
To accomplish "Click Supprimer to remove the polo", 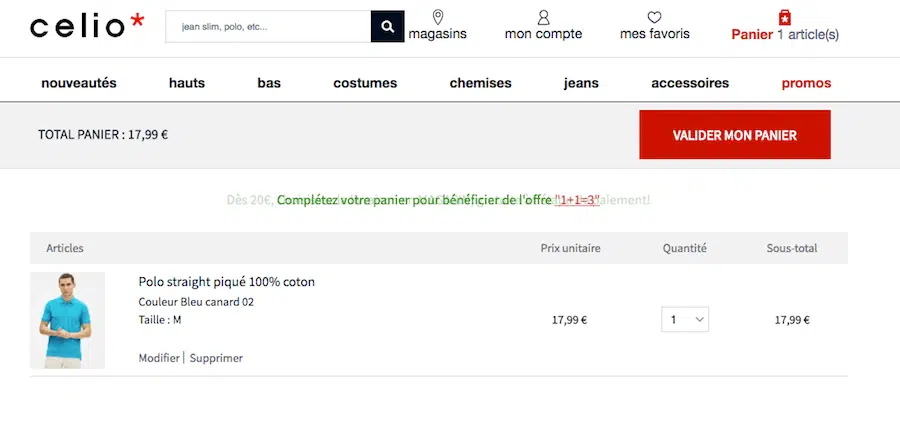I will [216, 358].
